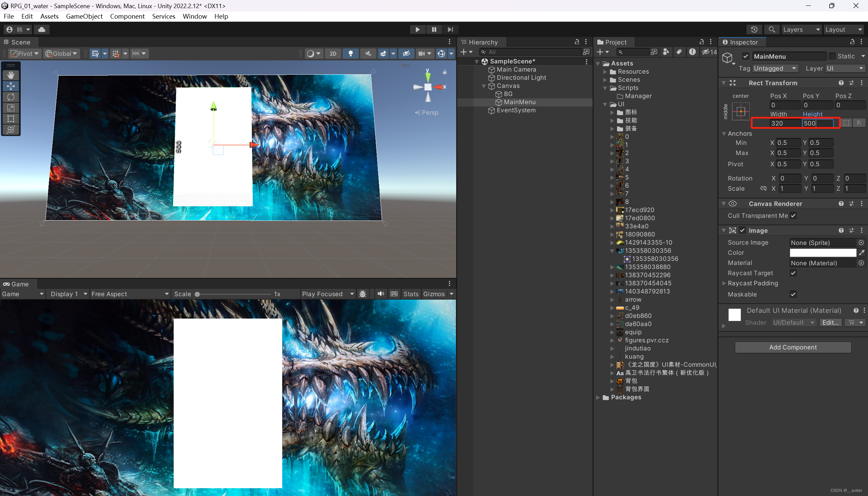Open Rect Transform help icon
The image size is (868, 496).
pyautogui.click(x=841, y=83)
